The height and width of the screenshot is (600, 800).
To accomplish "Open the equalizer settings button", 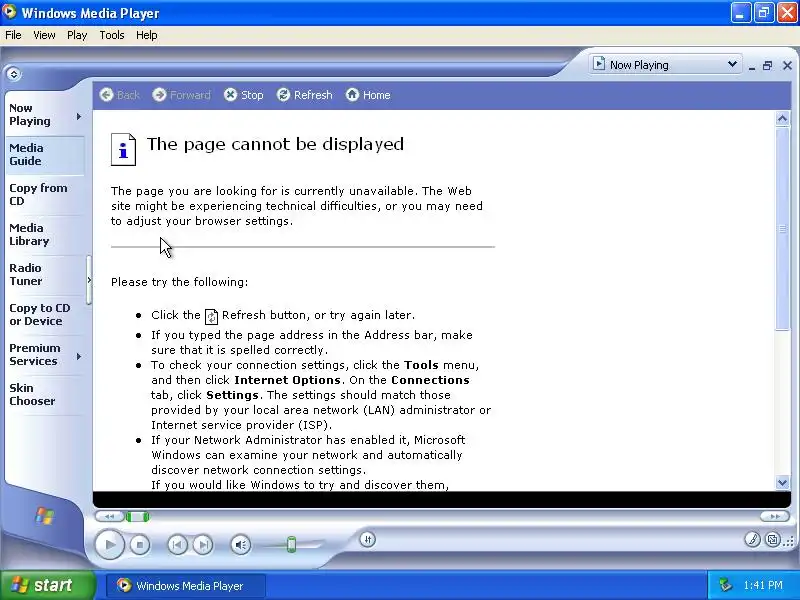I will 368,539.
